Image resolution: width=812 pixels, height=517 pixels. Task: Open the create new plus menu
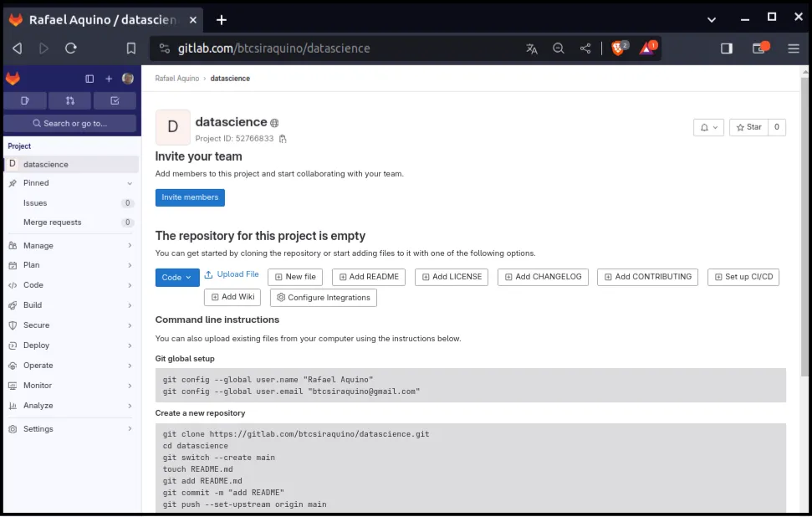[109, 79]
